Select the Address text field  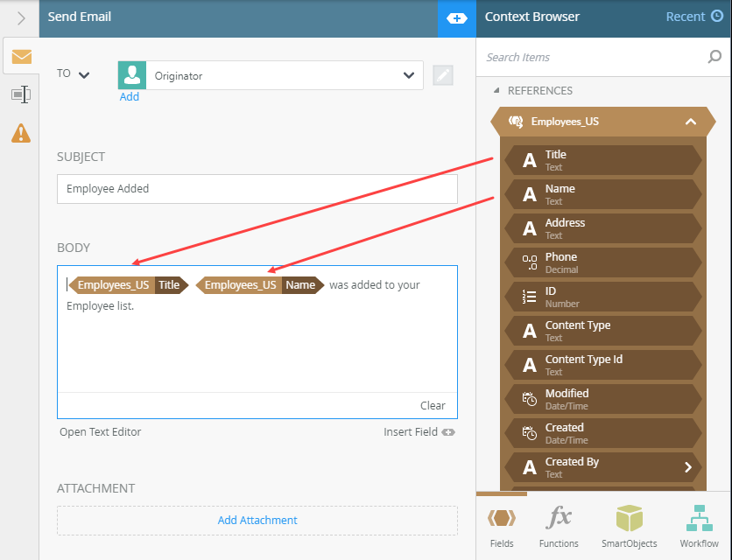pos(603,228)
